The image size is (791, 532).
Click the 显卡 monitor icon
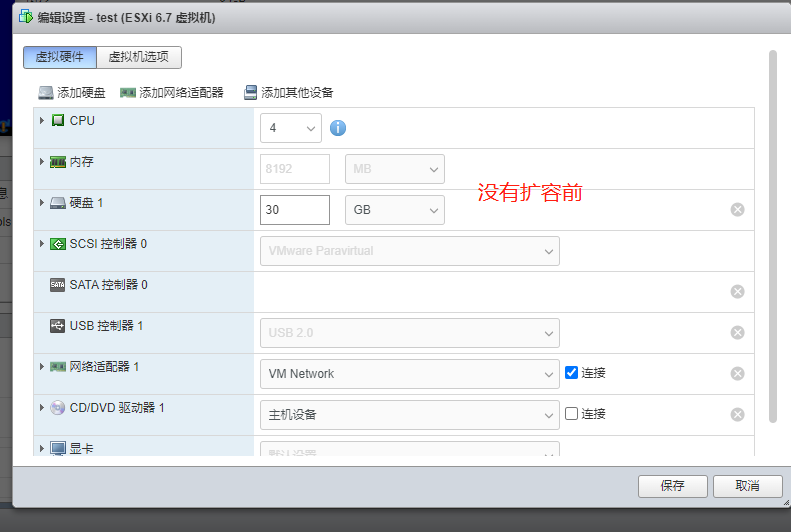[x=58, y=448]
